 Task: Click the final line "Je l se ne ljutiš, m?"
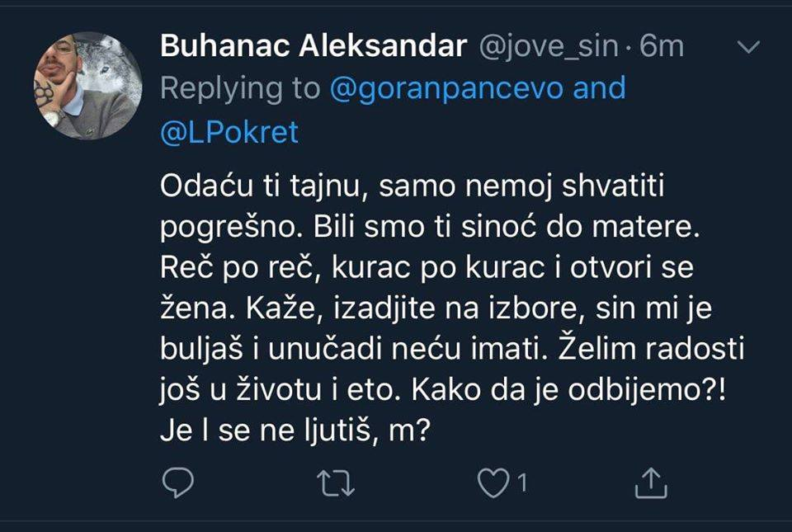[x=295, y=431]
